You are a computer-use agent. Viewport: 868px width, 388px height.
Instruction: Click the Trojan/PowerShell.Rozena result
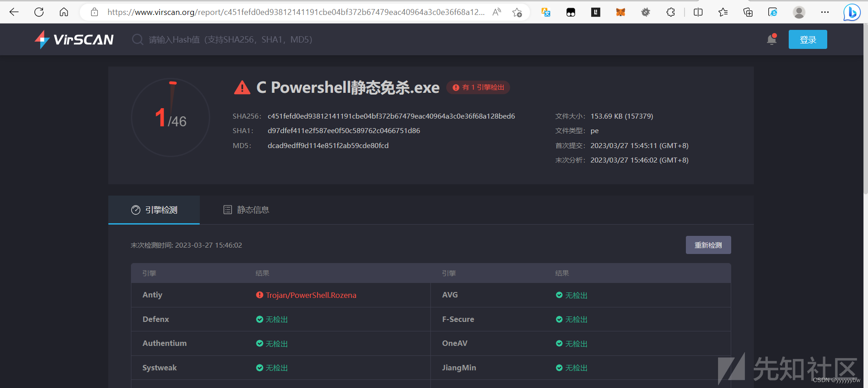tap(311, 295)
